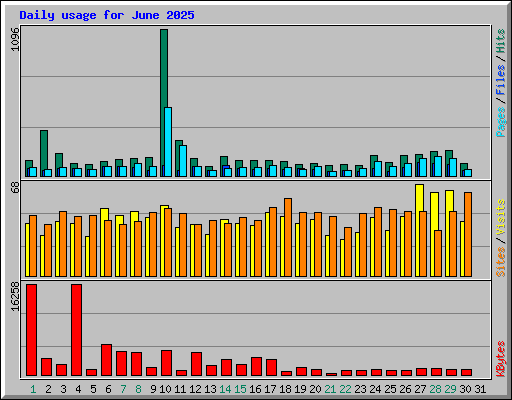This screenshot has width=512, height=400.
Task: Click the 1096 axis maximum label
Action: [15, 39]
